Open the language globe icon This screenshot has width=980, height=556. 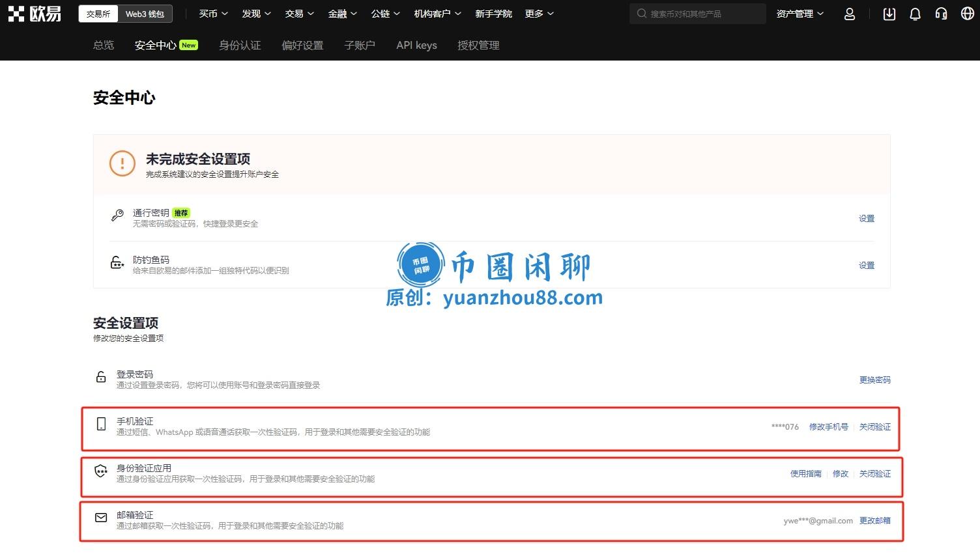tap(967, 14)
